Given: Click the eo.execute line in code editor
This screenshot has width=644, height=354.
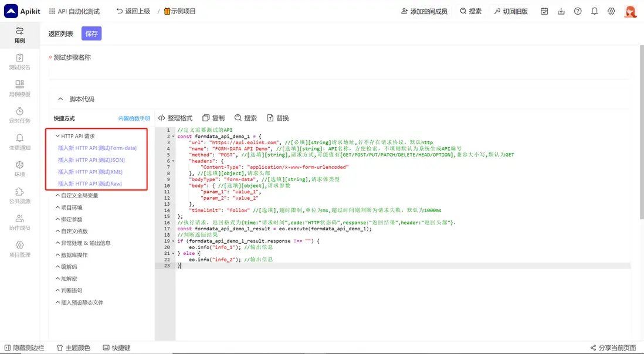Looking at the screenshot, I should (274, 229).
